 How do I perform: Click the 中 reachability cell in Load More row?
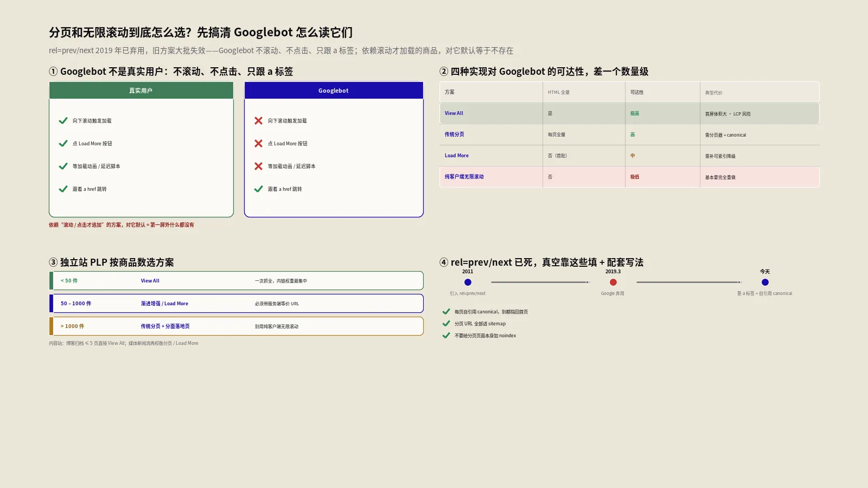click(632, 156)
